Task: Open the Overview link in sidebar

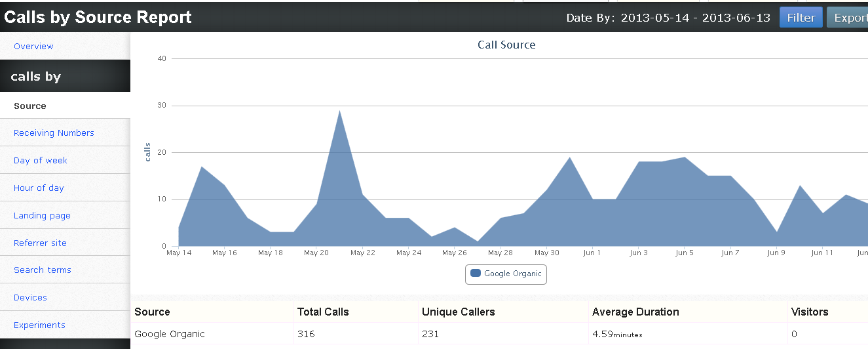Action: click(33, 46)
